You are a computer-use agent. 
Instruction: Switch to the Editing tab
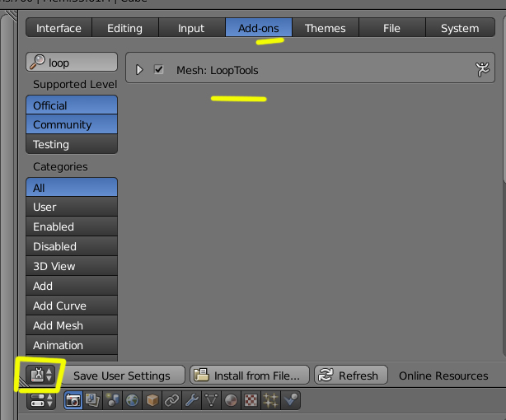125,28
